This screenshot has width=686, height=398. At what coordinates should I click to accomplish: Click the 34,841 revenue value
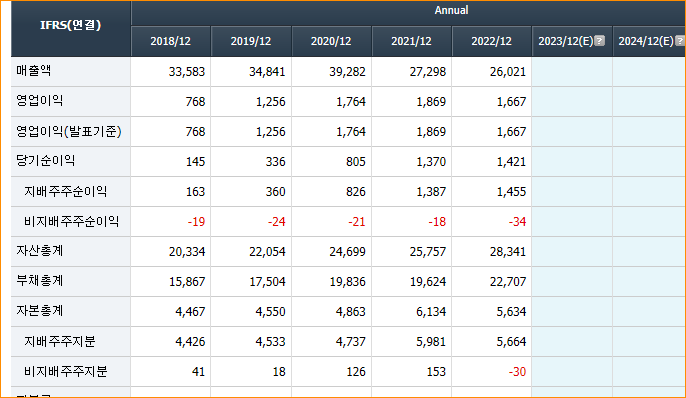tap(267, 72)
